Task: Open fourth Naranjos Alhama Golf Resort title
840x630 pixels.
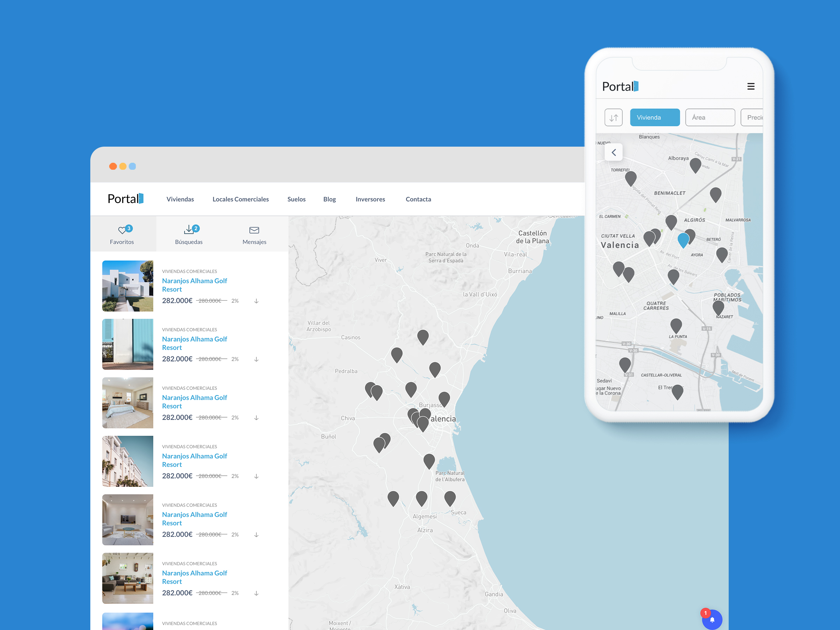Action: 195,460
